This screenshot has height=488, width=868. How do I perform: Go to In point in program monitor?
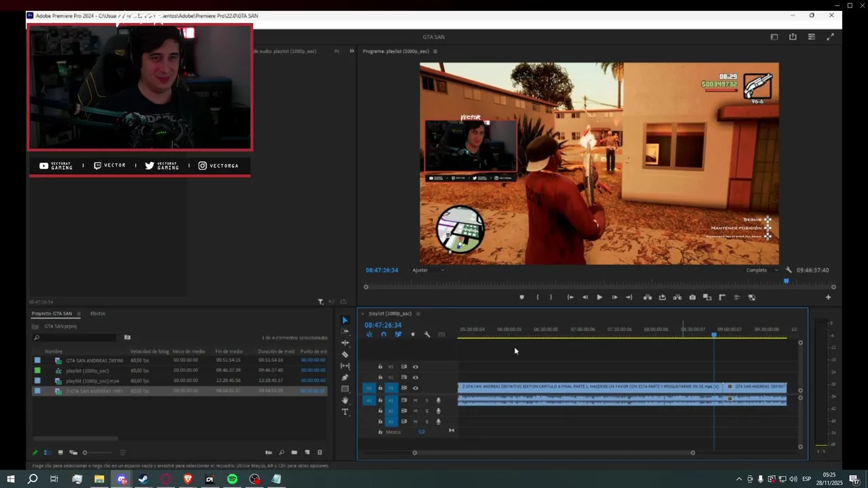(x=570, y=298)
